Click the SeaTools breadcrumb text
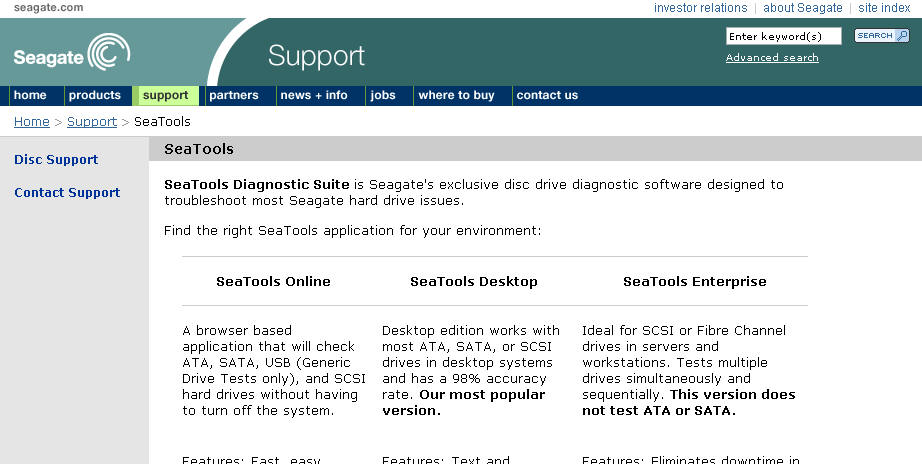 click(x=162, y=122)
